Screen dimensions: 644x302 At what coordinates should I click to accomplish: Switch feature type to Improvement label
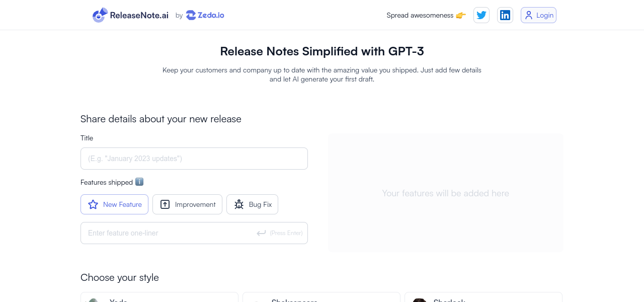[195, 204]
